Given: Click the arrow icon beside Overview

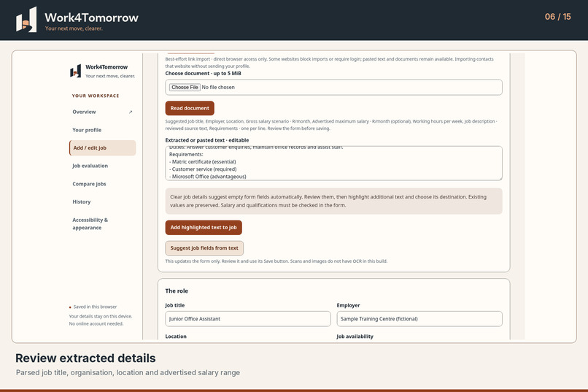Looking at the screenshot, I should click(x=131, y=112).
